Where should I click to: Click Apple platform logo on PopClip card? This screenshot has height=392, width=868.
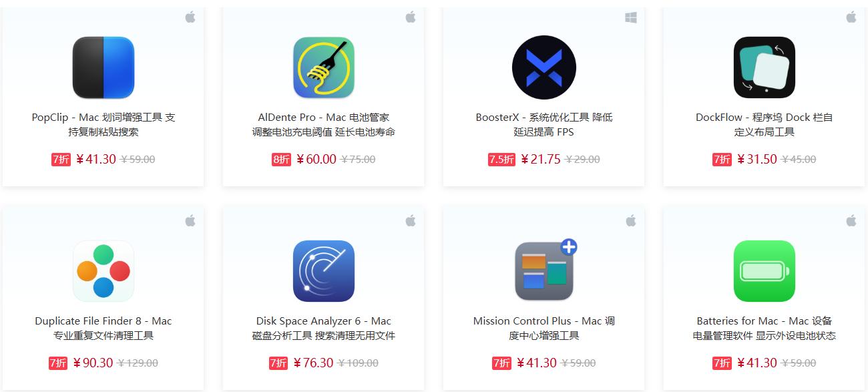(x=190, y=17)
